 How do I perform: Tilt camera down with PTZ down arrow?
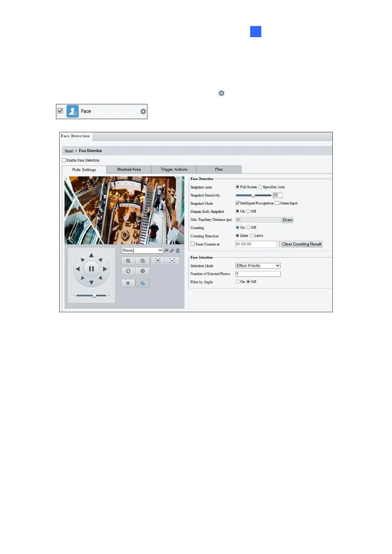coord(91,283)
